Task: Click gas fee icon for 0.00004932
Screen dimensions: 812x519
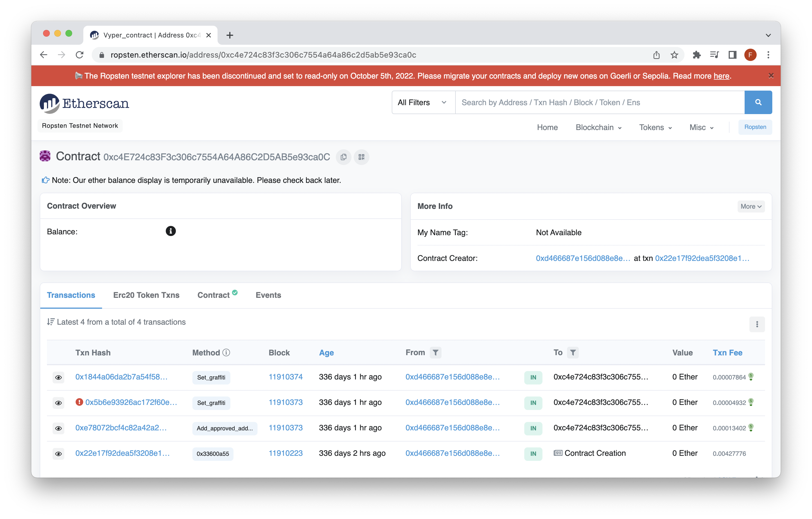Action: [751, 402]
